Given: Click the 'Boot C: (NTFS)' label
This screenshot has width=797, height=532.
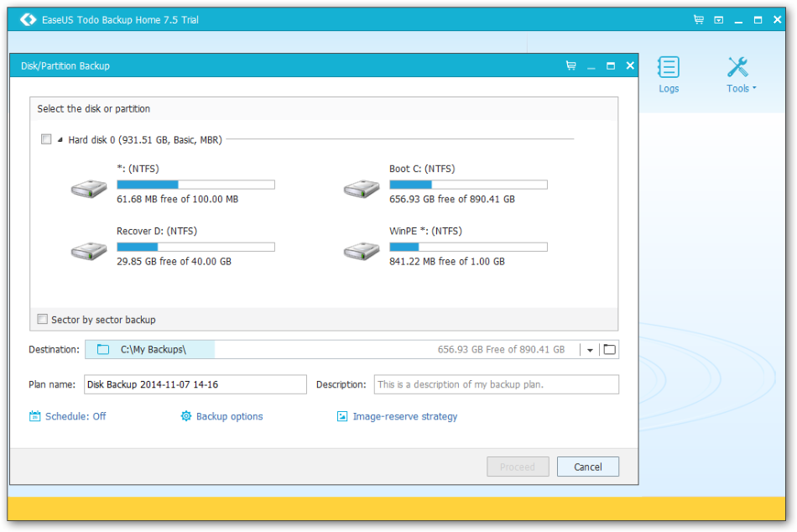Looking at the screenshot, I should [x=422, y=169].
